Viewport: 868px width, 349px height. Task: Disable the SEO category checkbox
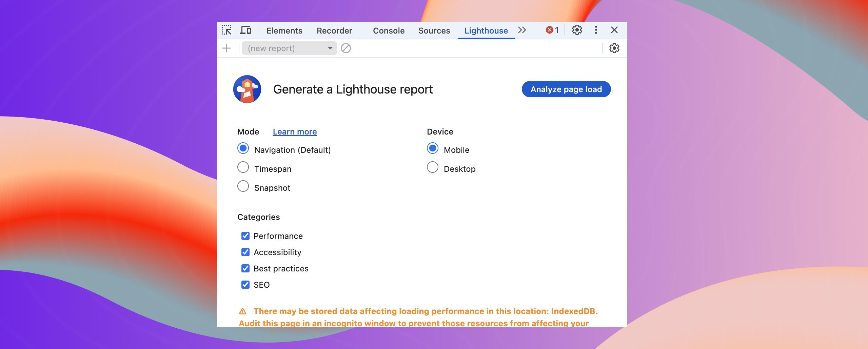(x=245, y=285)
